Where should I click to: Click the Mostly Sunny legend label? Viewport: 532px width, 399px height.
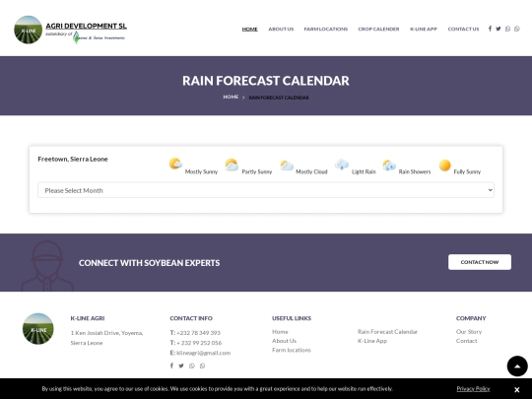click(201, 171)
